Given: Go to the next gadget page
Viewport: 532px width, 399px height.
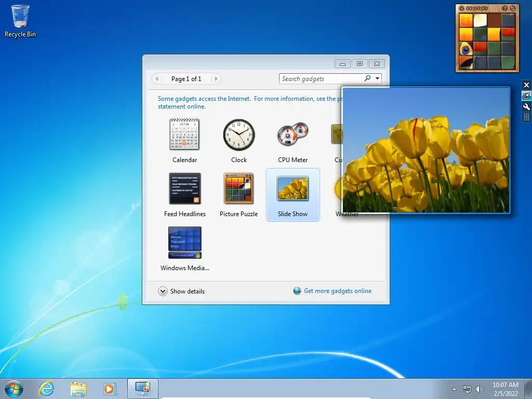Looking at the screenshot, I should tap(216, 79).
